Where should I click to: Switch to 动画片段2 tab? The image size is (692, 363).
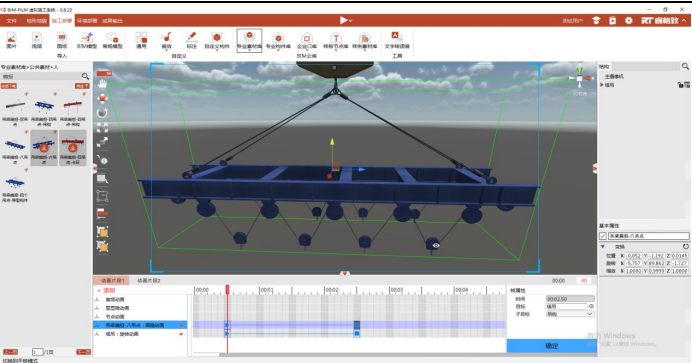click(149, 281)
